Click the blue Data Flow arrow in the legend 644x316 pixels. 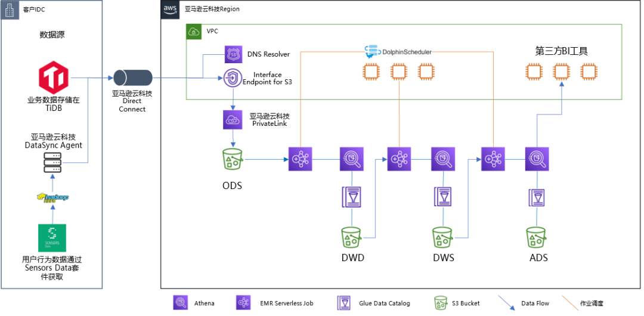pos(506,303)
